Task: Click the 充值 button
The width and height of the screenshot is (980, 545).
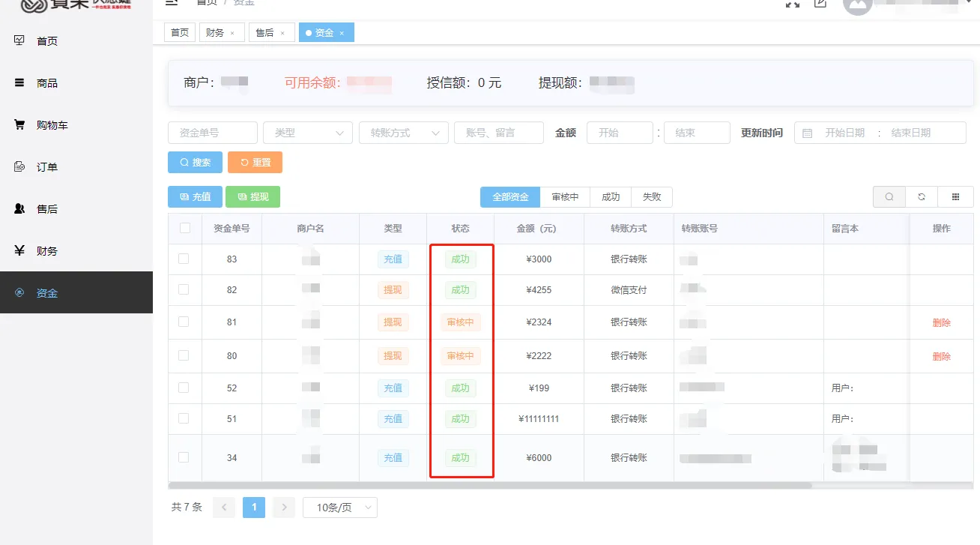Action: [195, 196]
